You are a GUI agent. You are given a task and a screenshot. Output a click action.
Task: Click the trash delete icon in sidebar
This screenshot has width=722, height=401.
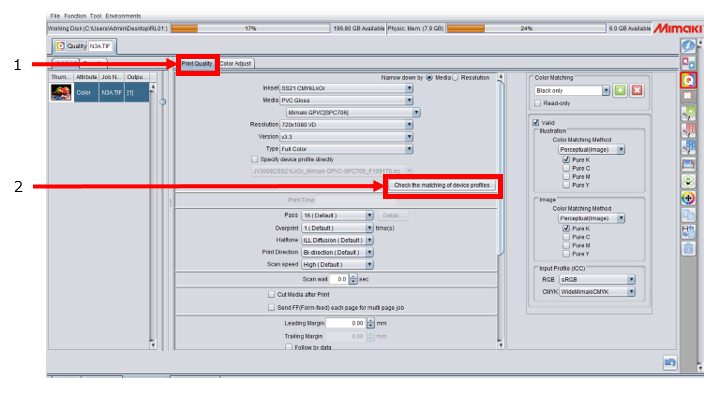point(688,249)
